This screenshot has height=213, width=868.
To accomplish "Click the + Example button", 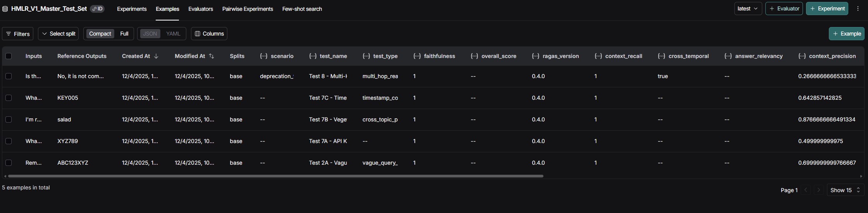I will [x=846, y=34].
